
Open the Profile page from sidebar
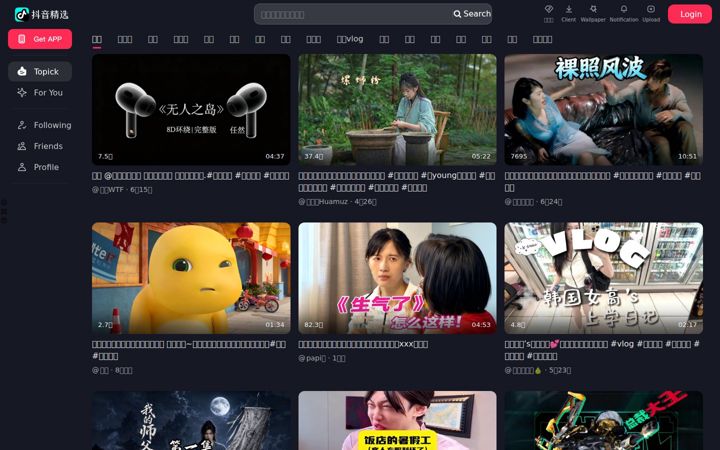click(x=40, y=167)
